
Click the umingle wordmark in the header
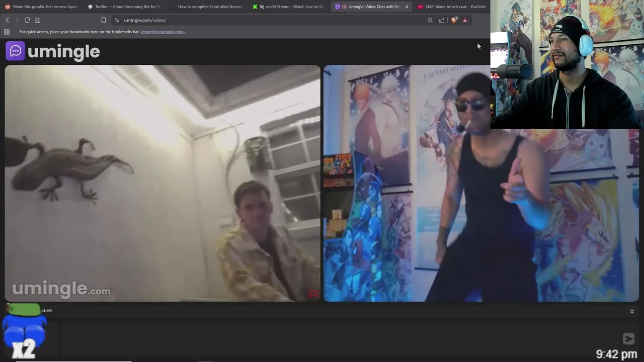[64, 51]
